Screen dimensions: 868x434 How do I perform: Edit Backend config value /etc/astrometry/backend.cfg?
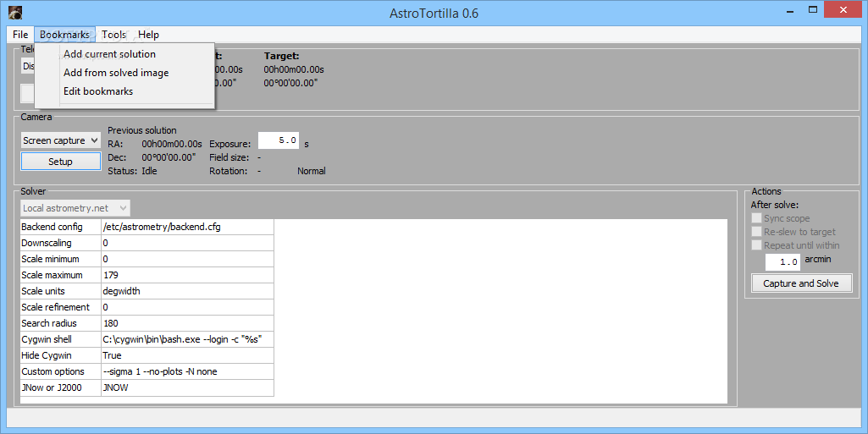(x=187, y=227)
